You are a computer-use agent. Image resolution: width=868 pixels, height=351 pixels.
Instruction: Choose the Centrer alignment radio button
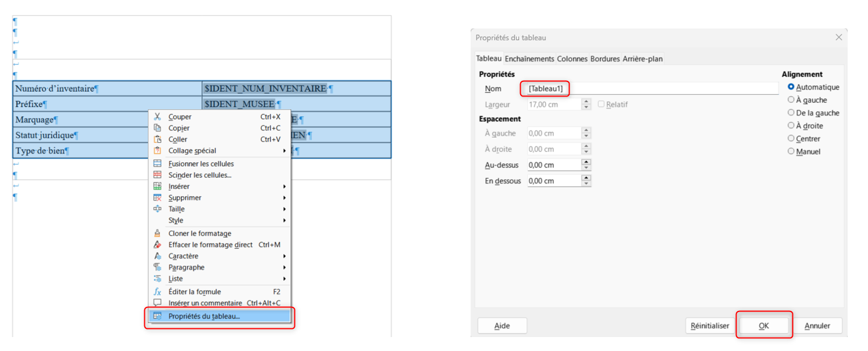[x=791, y=139]
